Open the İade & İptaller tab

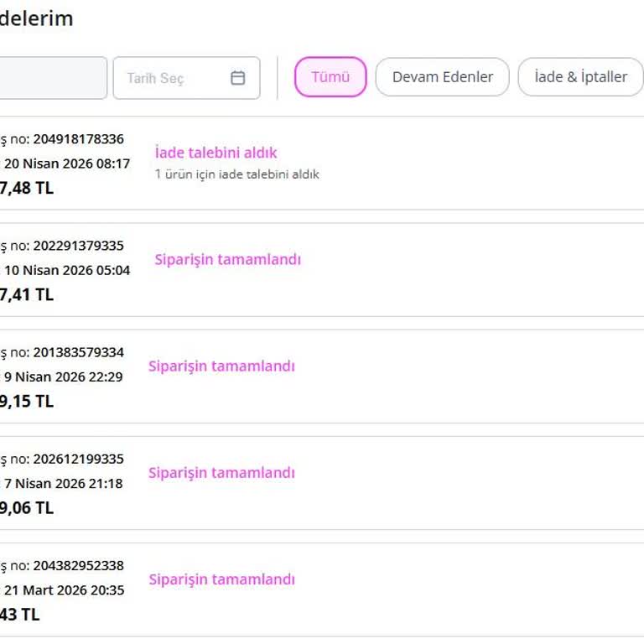coord(580,77)
